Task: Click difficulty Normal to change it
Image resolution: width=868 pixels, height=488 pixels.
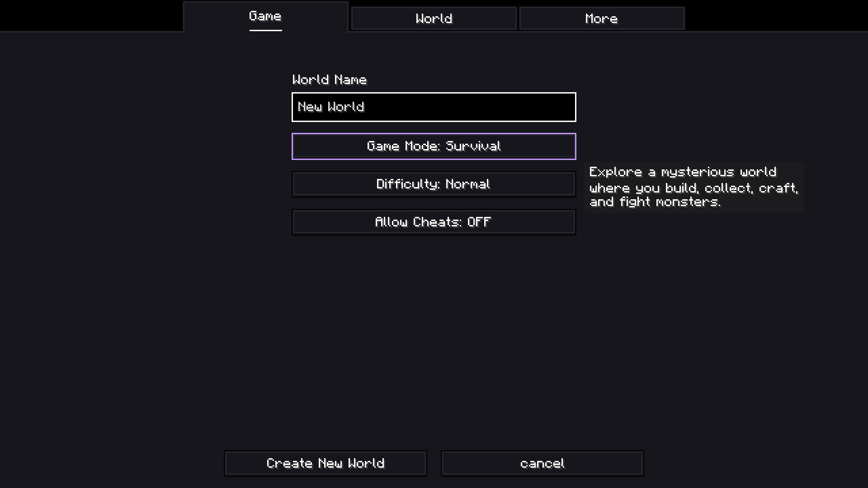Action: (x=434, y=183)
